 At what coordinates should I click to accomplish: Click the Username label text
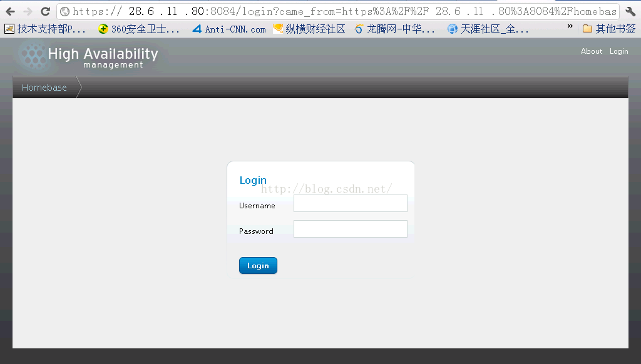(x=257, y=206)
